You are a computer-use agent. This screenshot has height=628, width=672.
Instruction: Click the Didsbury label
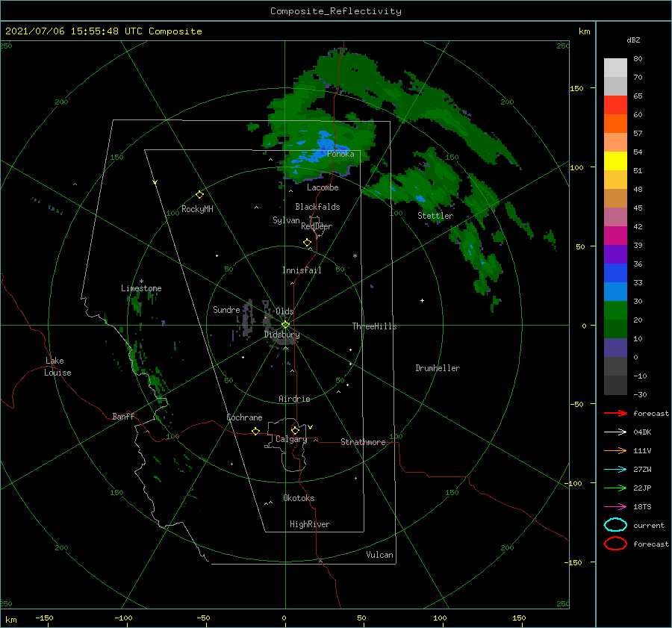click(281, 335)
